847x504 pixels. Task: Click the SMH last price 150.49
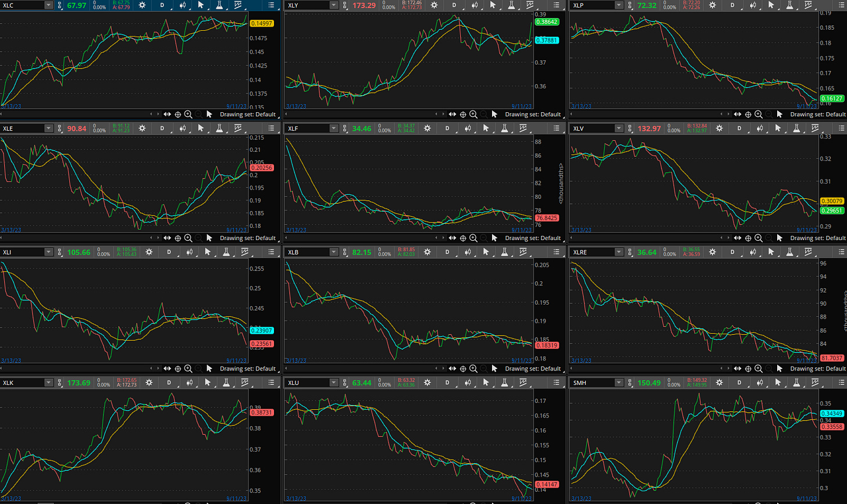click(648, 383)
